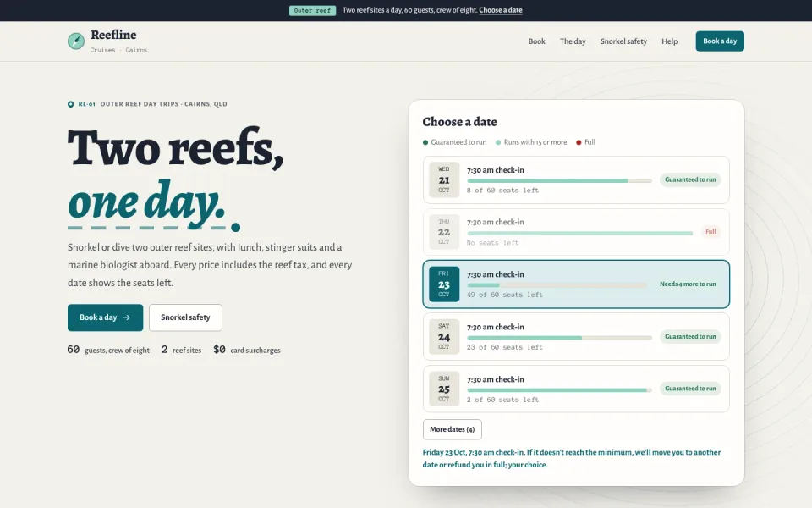
Task: Click the Book a day header button
Action: tap(720, 41)
